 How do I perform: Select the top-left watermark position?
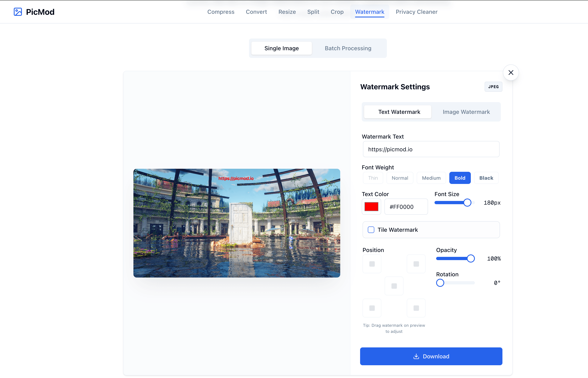(372, 264)
